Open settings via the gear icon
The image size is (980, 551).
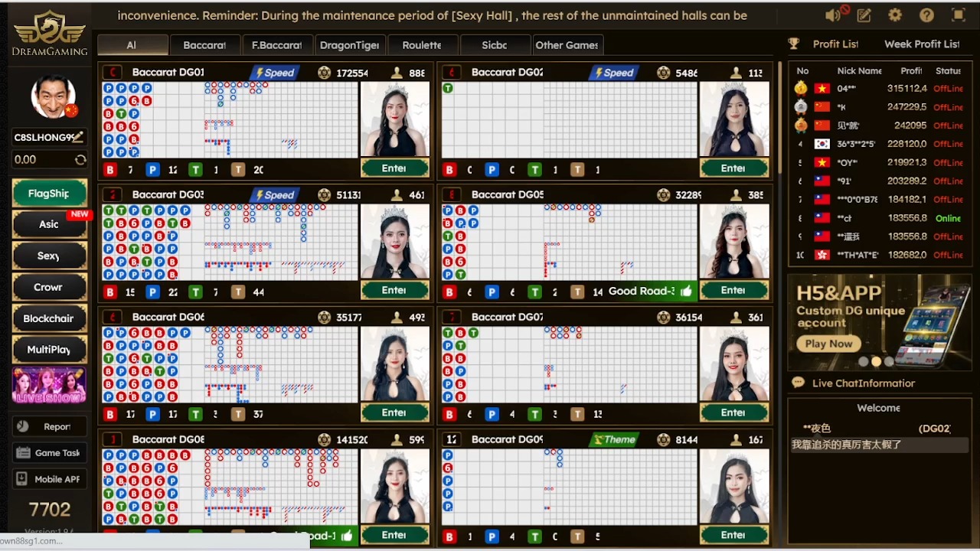coord(895,15)
